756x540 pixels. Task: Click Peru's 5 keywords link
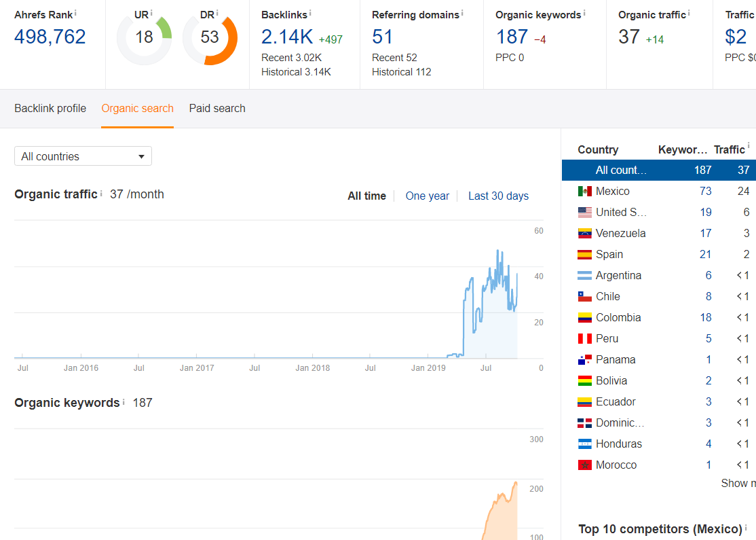tap(708, 339)
